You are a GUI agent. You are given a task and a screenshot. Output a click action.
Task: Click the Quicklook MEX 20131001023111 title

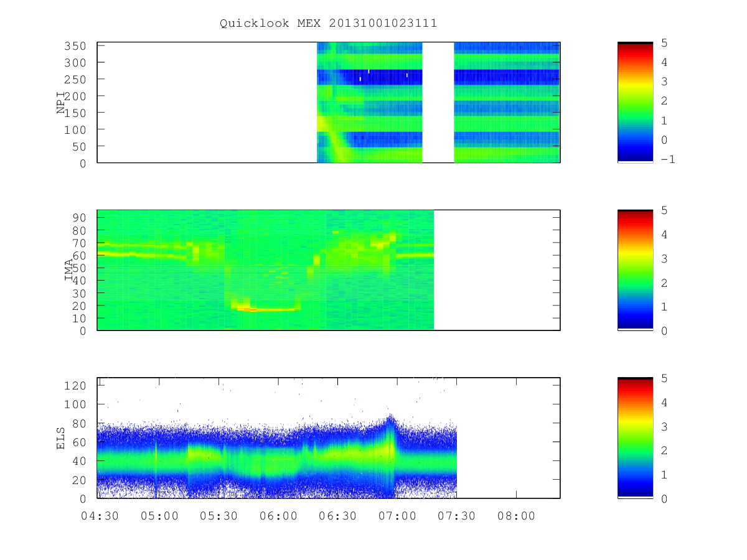(328, 23)
